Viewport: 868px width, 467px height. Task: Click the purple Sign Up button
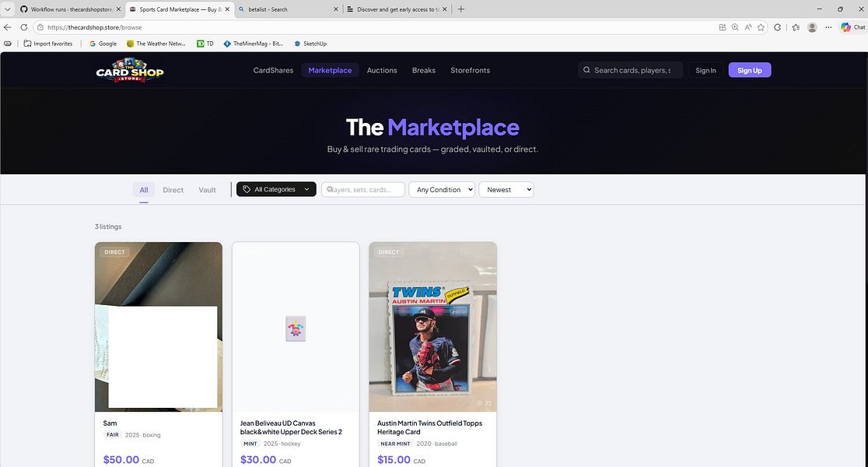click(x=750, y=70)
